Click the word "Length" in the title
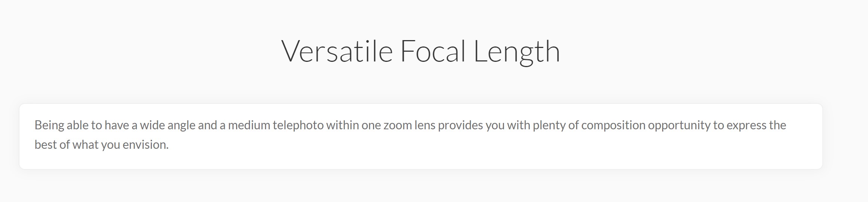 [517, 52]
